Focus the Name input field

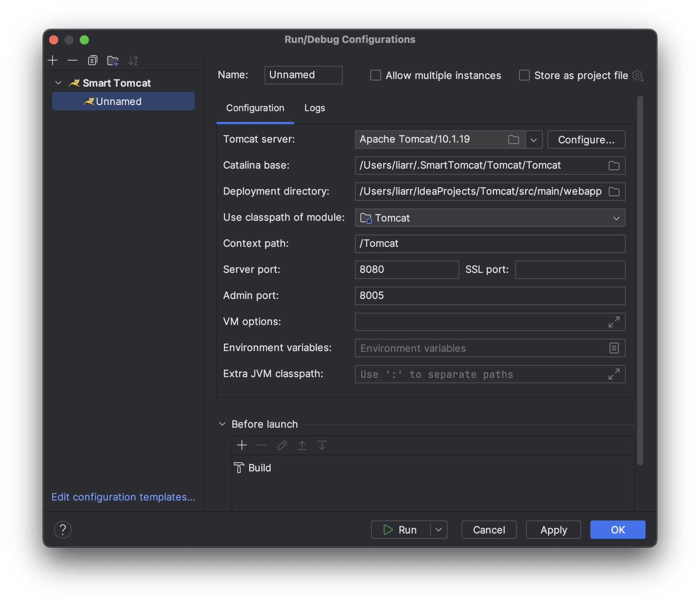tap(303, 75)
